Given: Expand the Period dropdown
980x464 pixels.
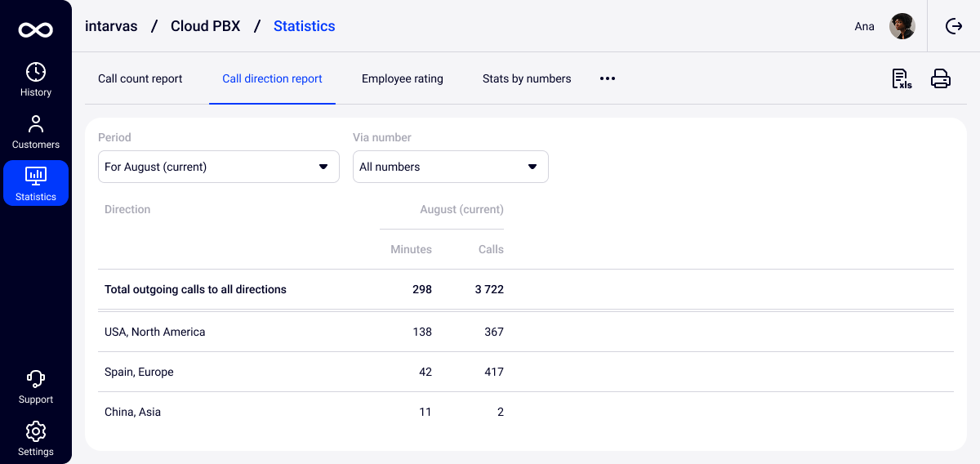Looking at the screenshot, I should 218,167.
